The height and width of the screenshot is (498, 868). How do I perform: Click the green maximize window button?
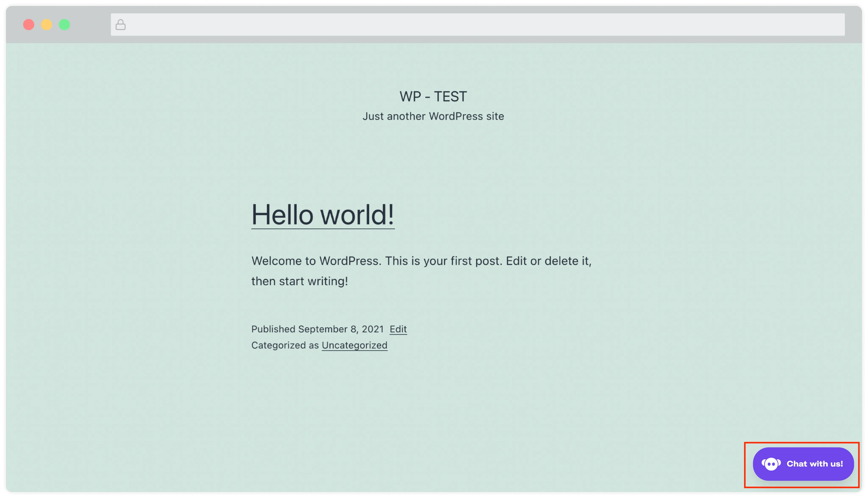tap(64, 25)
